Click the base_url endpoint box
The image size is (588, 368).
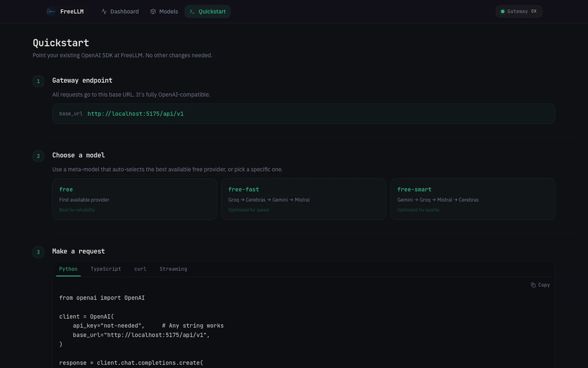click(x=304, y=114)
